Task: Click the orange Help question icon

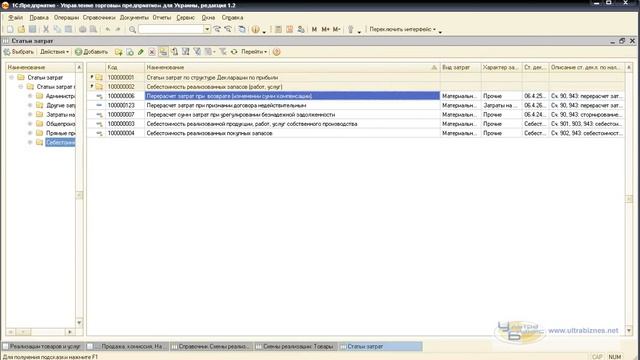Action: coord(276,52)
